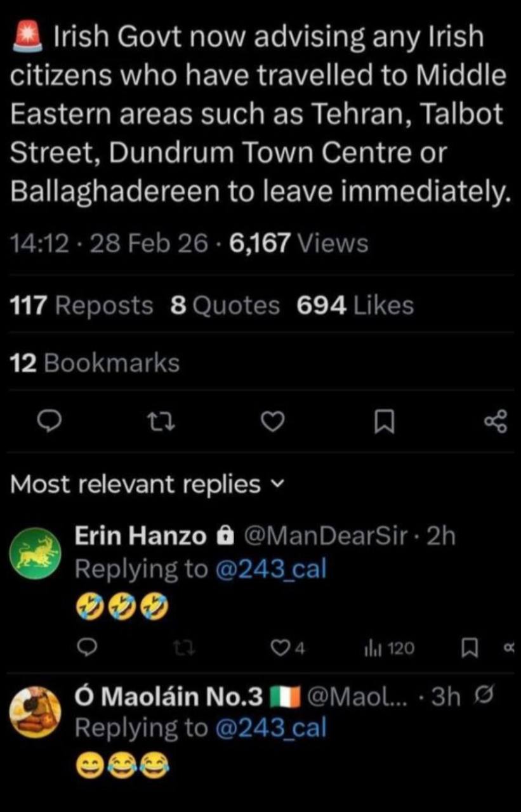View analytics on Erin Hanzo's reply
This screenshot has width=521, height=812.
tap(389, 648)
